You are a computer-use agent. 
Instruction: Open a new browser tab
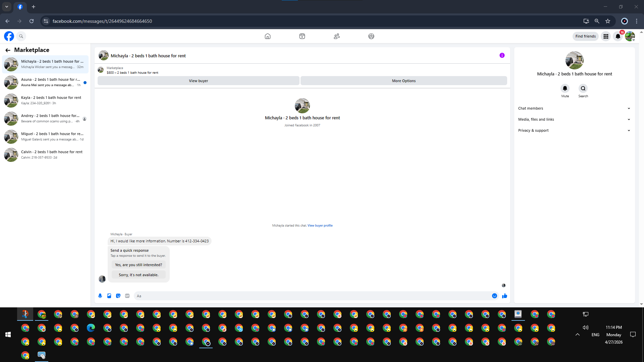[34, 7]
